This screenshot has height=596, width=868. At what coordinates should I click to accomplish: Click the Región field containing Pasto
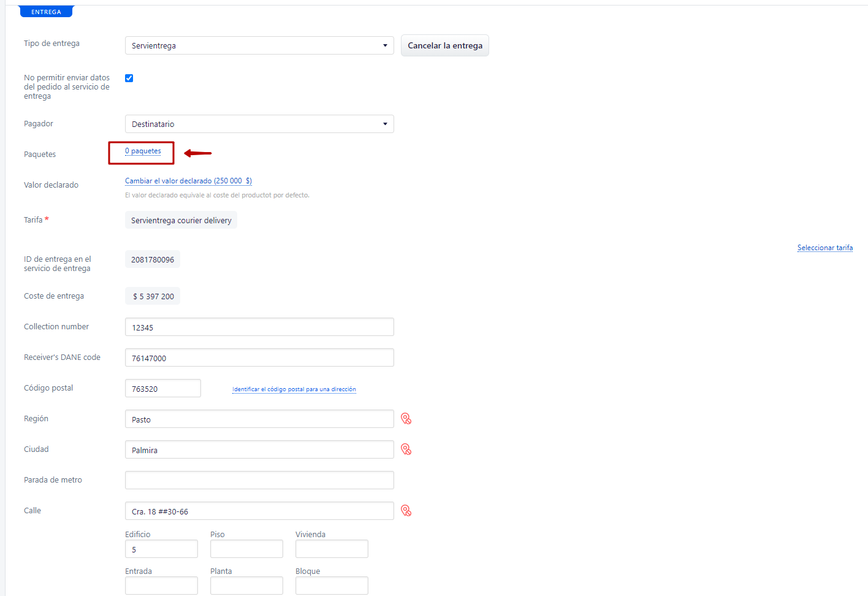pos(259,419)
